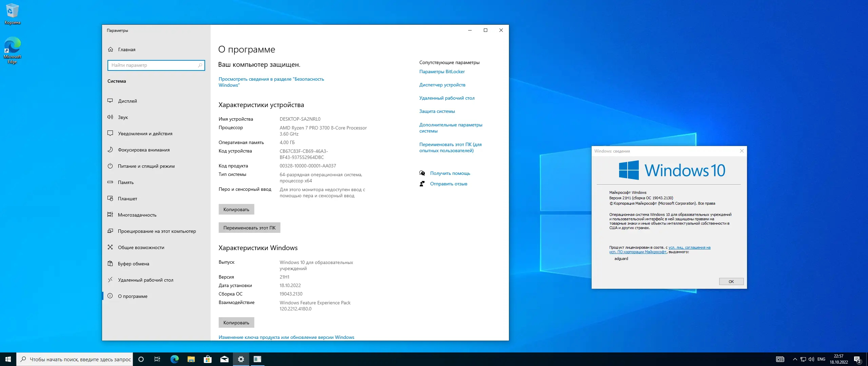Click the Microsoft Store taskbar icon
The width and height of the screenshot is (868, 366).
(208, 359)
